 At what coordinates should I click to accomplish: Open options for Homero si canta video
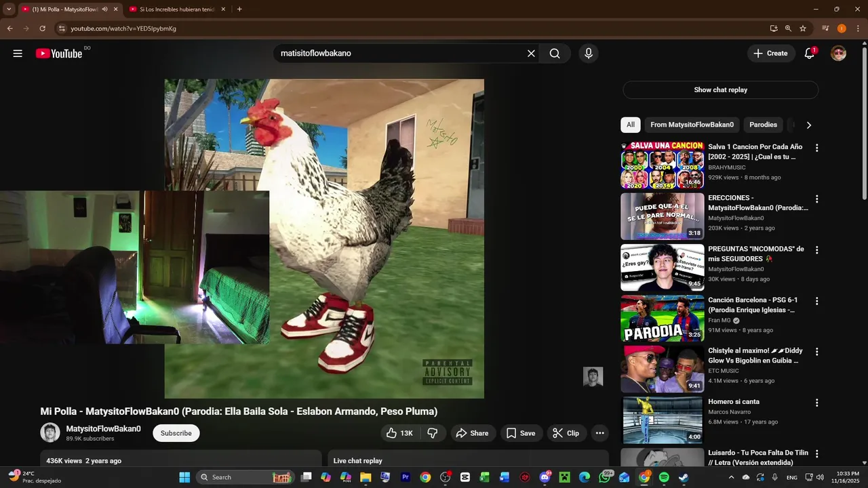coord(816,403)
